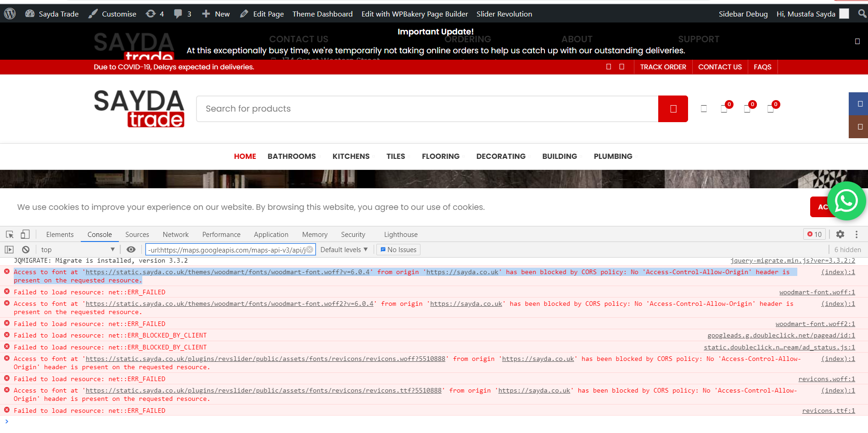Click the 10 errors counter badge
This screenshot has height=433, width=868.
point(815,235)
